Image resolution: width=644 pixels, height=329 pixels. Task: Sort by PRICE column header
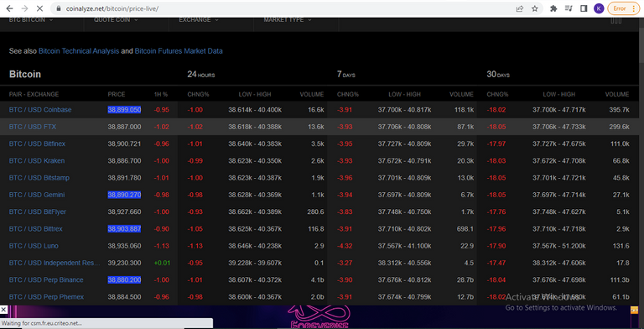(x=117, y=94)
